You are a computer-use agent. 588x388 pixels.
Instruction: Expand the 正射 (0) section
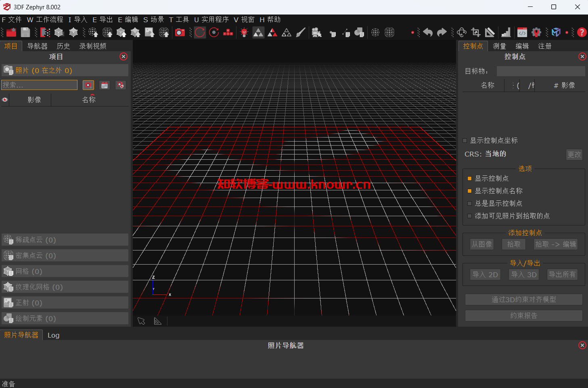click(x=65, y=302)
